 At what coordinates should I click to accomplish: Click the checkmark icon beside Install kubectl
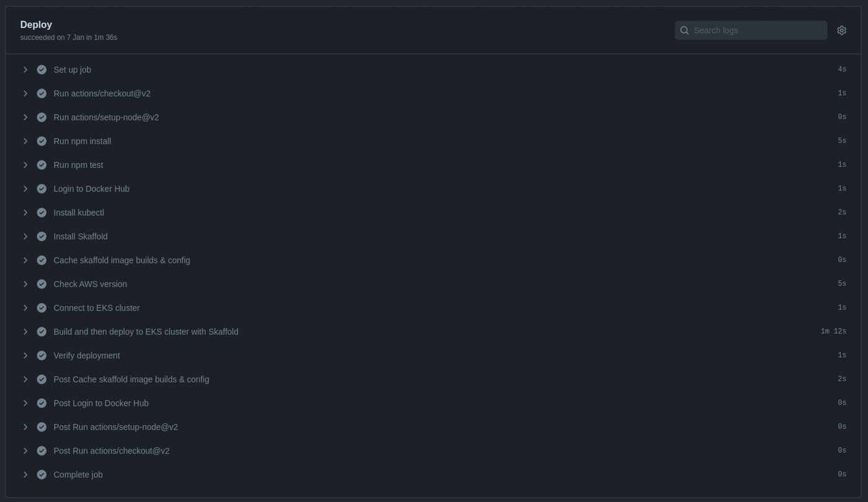pos(42,212)
